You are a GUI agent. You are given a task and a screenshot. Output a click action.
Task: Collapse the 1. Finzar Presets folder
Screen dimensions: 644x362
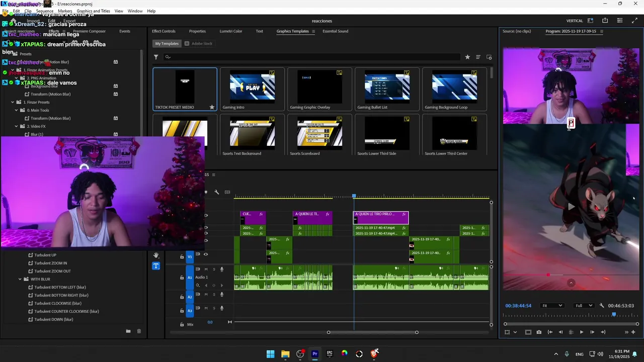tap(13, 102)
